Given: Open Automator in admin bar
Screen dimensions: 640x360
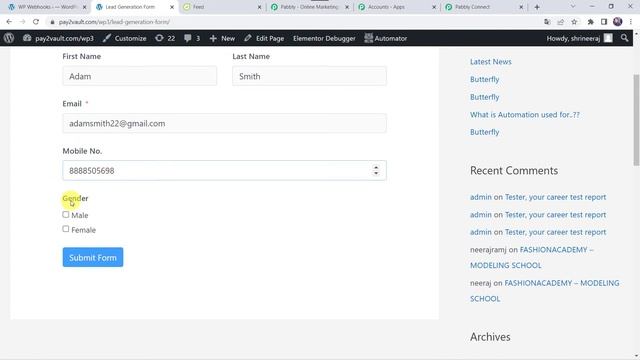Looking at the screenshot, I should coord(386,38).
